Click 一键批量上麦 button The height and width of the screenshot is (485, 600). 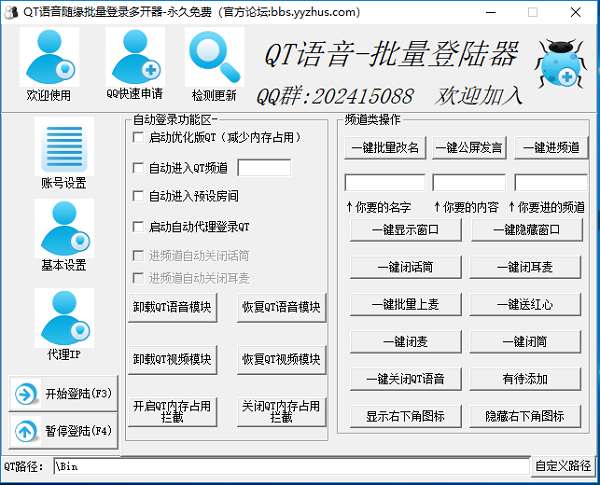pos(406,304)
